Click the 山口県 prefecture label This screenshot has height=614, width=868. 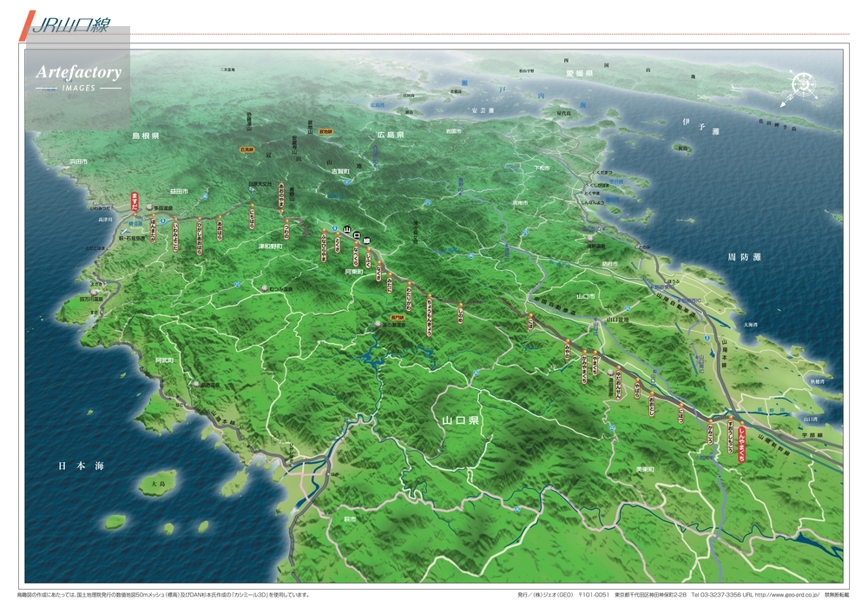[461, 419]
